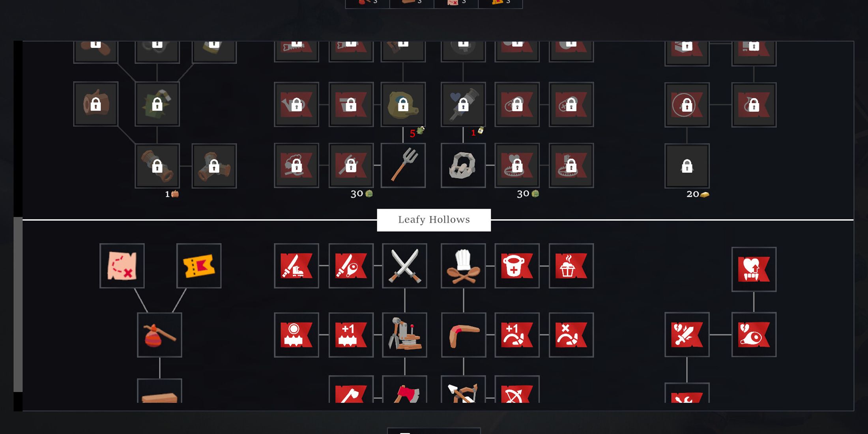Select the cooking pot plus upgrade

[517, 266]
